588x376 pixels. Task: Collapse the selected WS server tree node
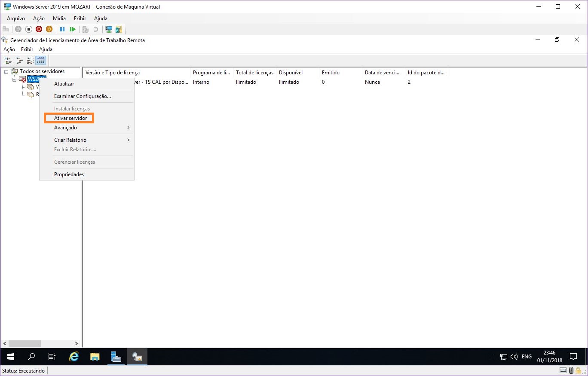[x=14, y=79]
